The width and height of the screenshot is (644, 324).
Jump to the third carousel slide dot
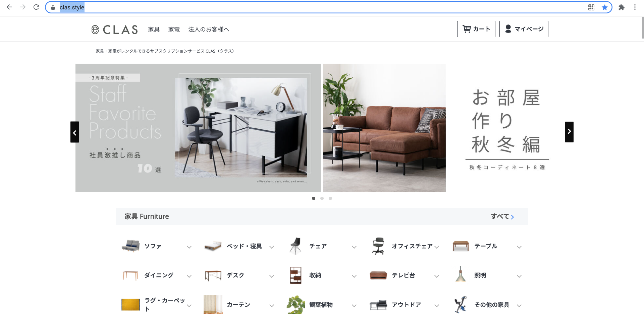(330, 198)
